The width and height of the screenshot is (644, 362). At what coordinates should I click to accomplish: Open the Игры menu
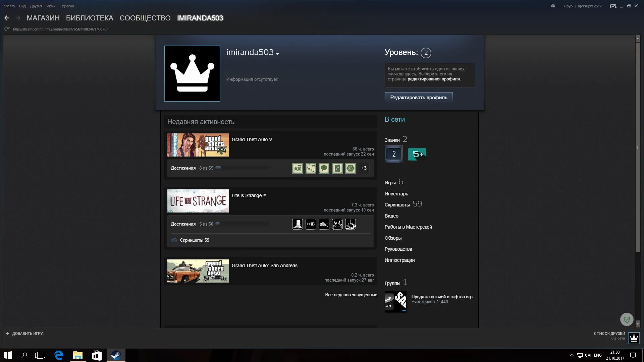coord(51,6)
